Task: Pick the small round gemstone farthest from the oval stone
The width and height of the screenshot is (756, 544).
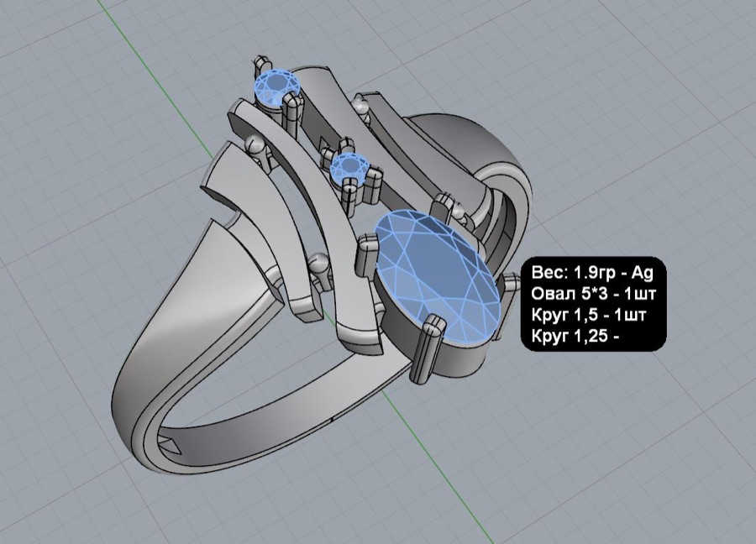Action: coord(277,88)
